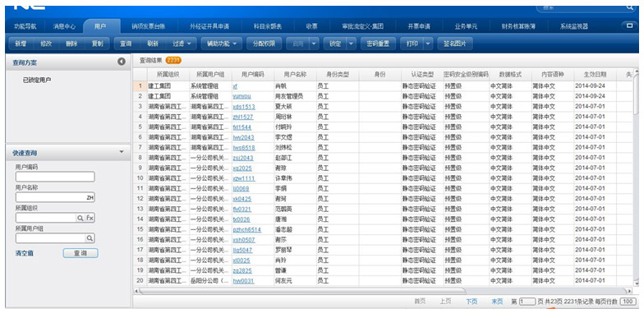
Task: Open the 辅助功能 dropdown menu
Action: [222, 44]
